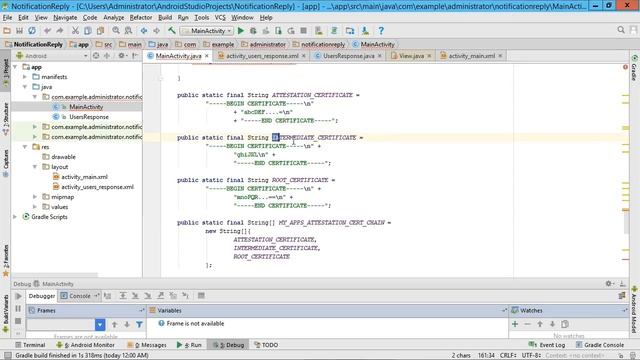Click the Find magnifier icon in toolbar
The width and height of the screenshot is (640, 360).
pyautogui.click(x=116, y=31)
